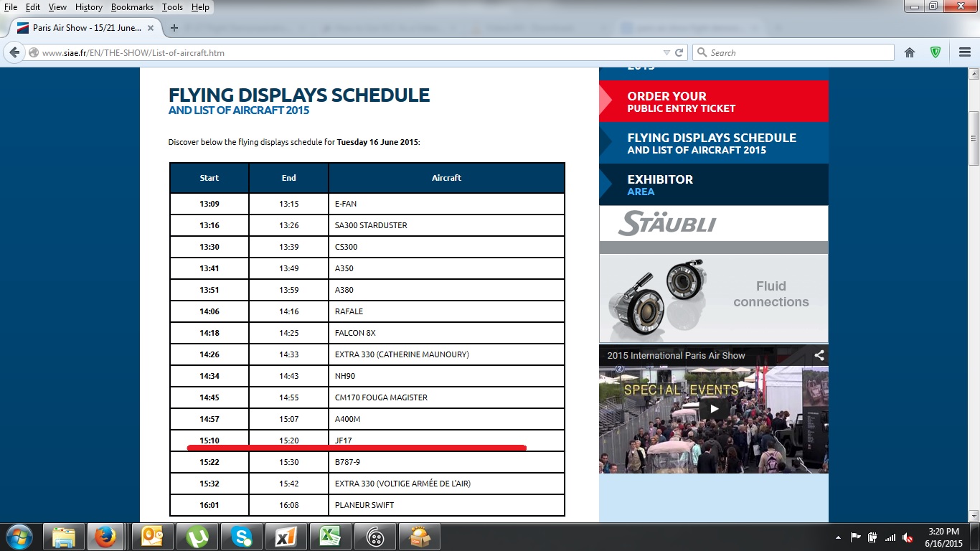
Task: Open the URL history dropdown arrow
Action: [x=666, y=52]
